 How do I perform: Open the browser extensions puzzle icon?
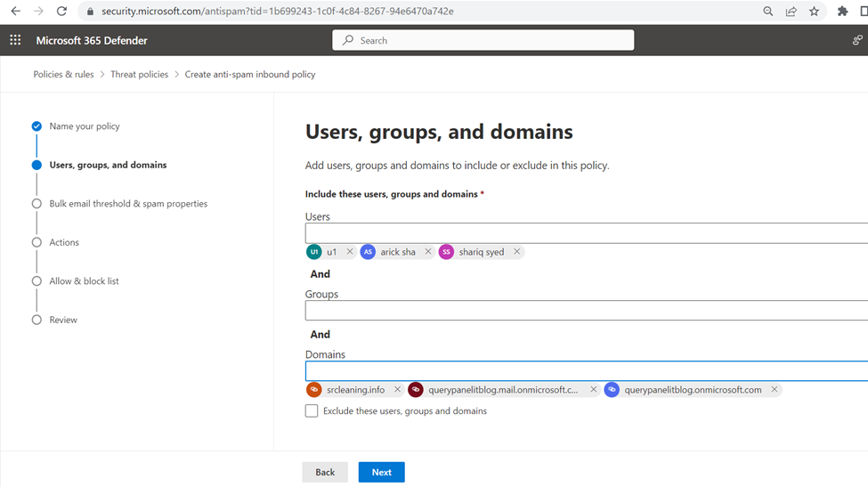click(x=842, y=11)
